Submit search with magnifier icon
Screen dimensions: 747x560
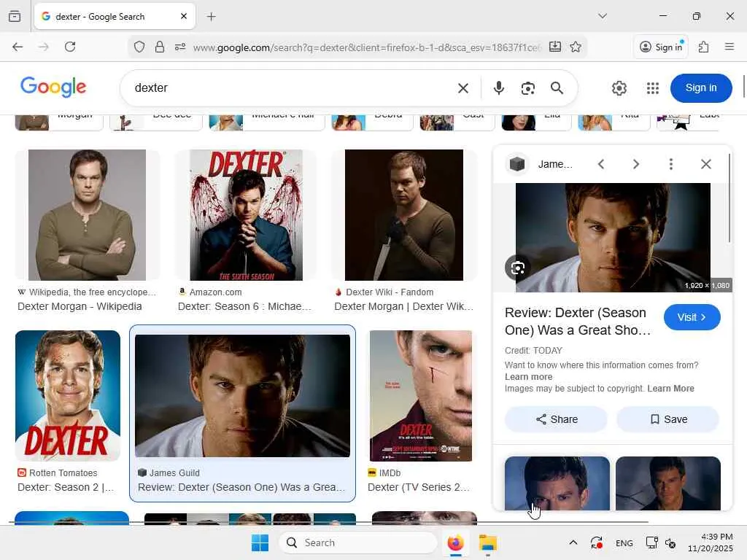coord(557,88)
